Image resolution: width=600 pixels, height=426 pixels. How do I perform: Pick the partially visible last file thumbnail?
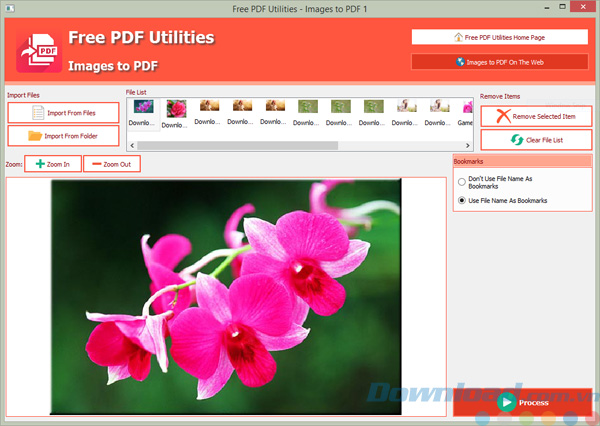click(467, 106)
